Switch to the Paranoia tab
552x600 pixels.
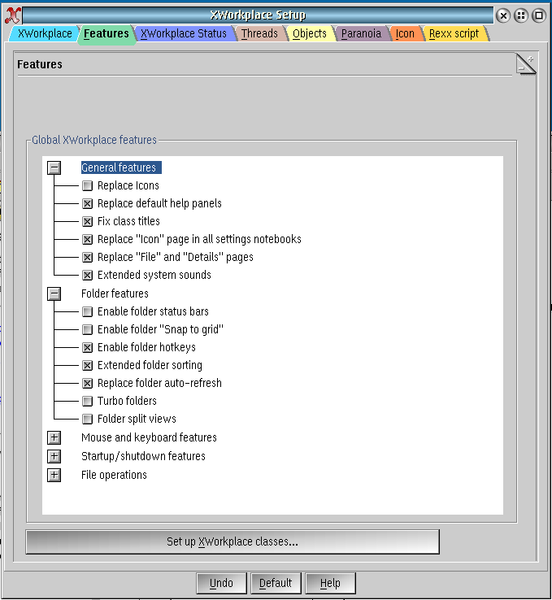click(361, 34)
